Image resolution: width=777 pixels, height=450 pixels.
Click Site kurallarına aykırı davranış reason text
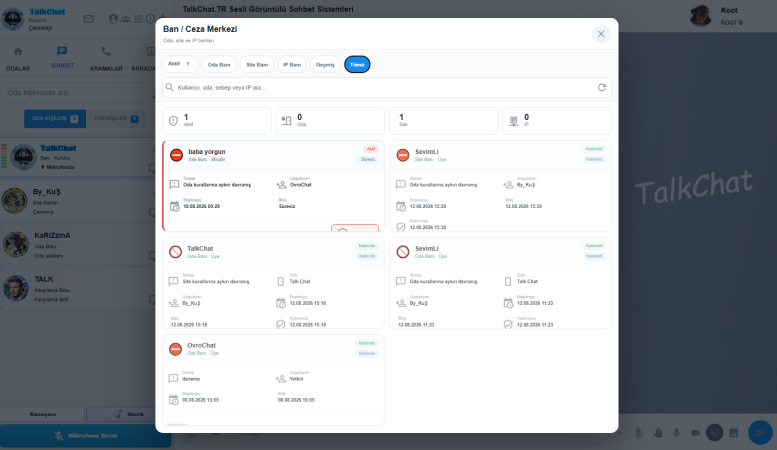point(216,281)
